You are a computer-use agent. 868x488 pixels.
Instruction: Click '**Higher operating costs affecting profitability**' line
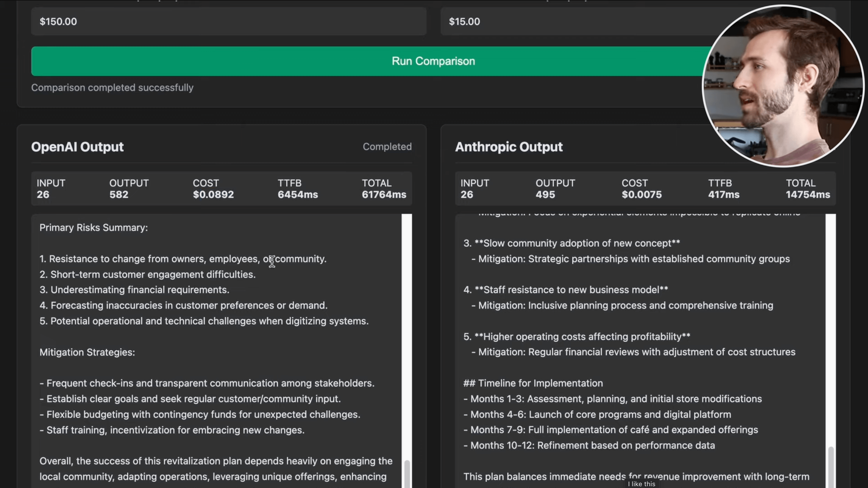pos(577,337)
